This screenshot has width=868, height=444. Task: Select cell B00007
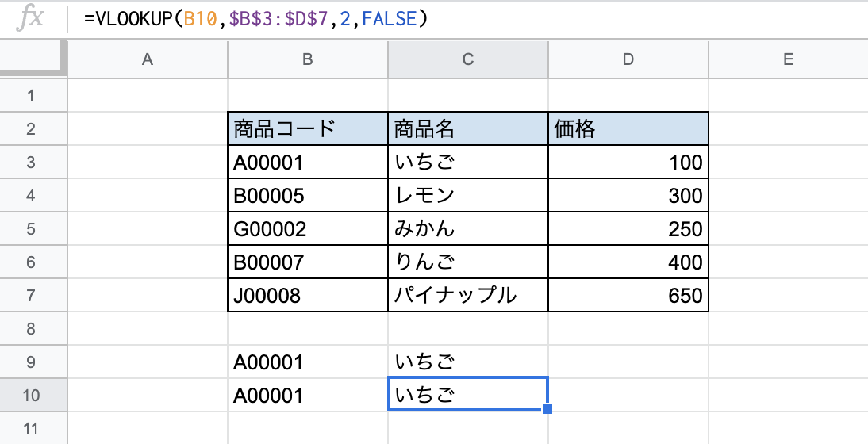tap(308, 262)
